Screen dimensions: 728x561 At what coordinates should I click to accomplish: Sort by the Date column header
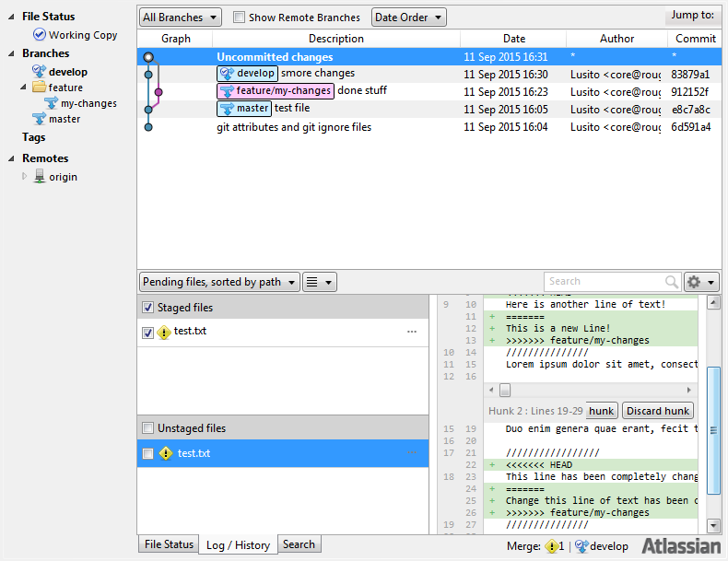(513, 39)
